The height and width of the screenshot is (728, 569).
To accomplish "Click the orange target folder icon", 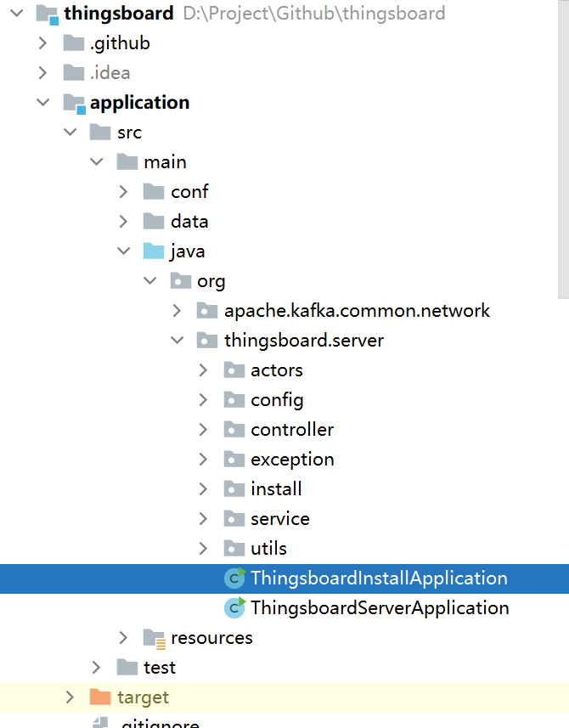I will [x=100, y=697].
